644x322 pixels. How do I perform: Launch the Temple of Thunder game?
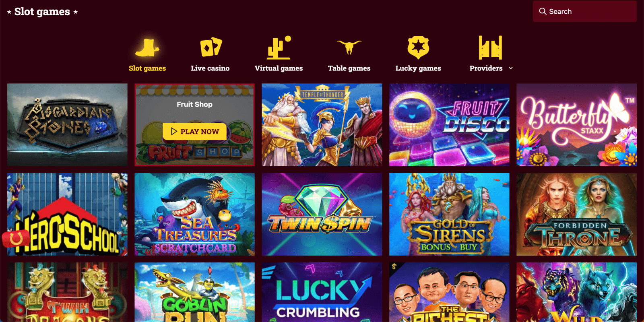tap(322, 125)
